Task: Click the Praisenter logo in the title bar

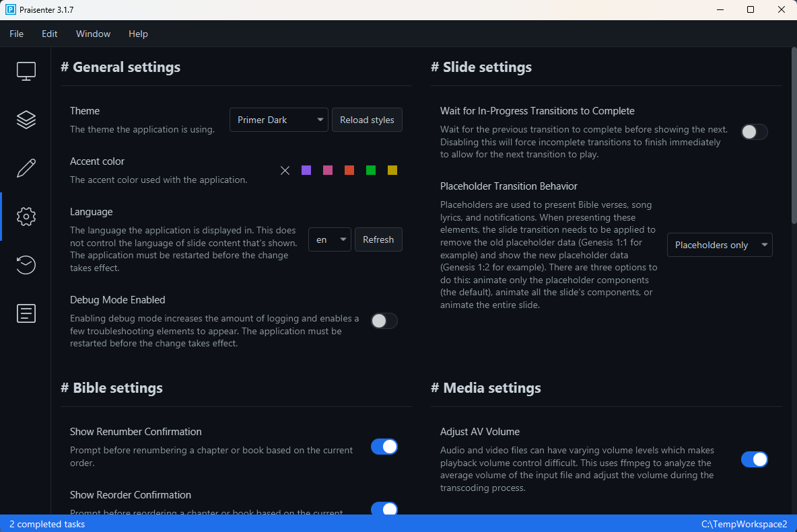Action: click(x=9, y=9)
